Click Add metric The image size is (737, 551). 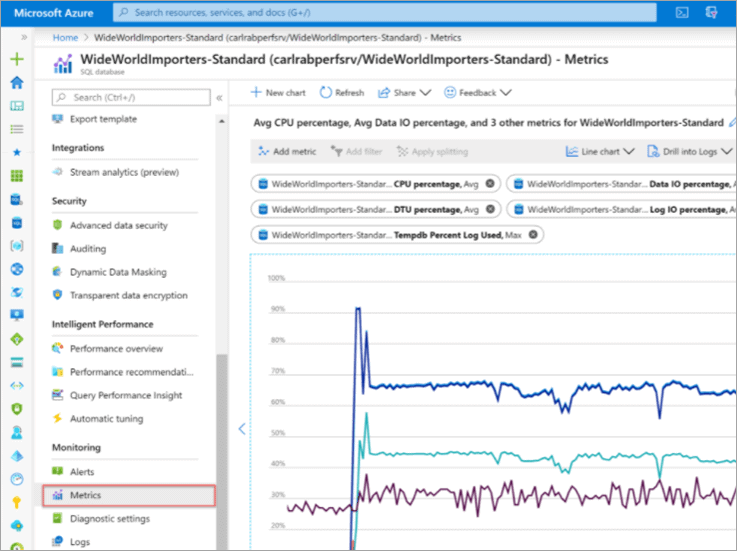pos(287,151)
